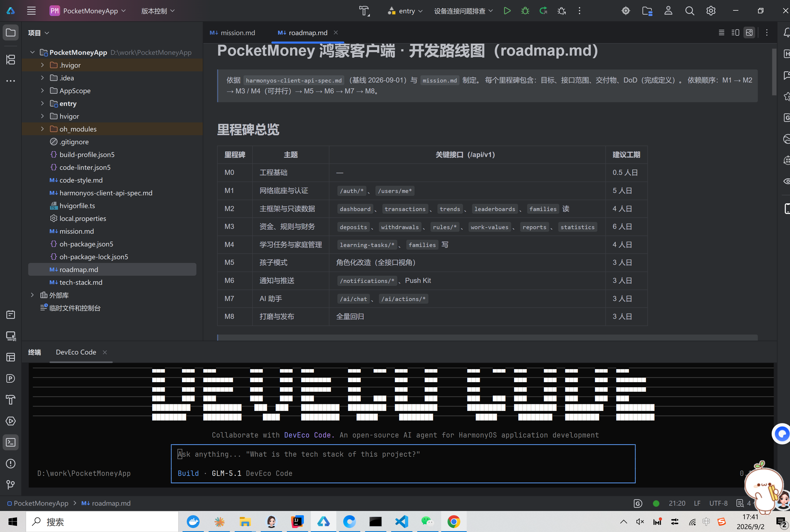Select the DevEco Code terminal tab
The width and height of the screenshot is (790, 532).
pyautogui.click(x=76, y=352)
